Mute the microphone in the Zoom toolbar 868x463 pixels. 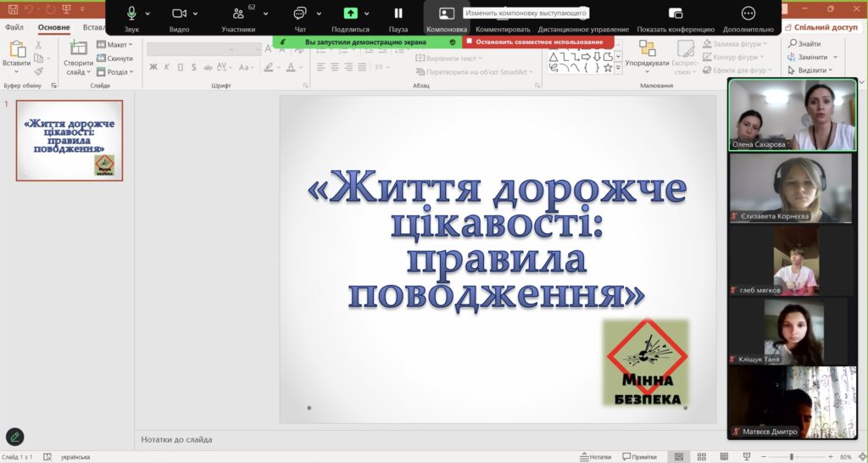pyautogui.click(x=131, y=14)
